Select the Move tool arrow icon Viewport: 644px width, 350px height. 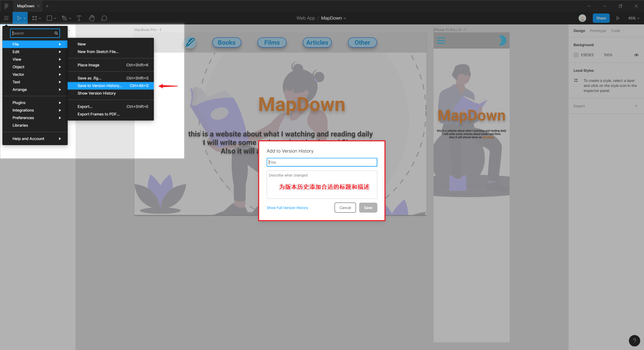click(19, 18)
